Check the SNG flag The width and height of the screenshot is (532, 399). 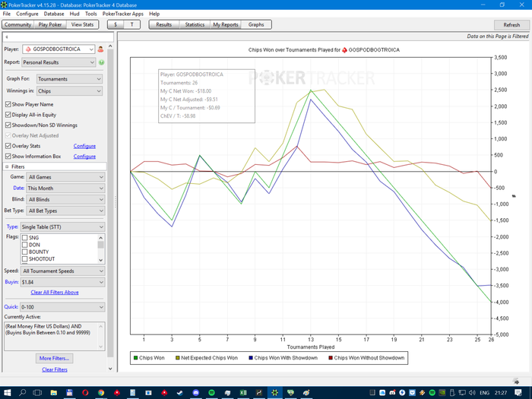coord(25,237)
